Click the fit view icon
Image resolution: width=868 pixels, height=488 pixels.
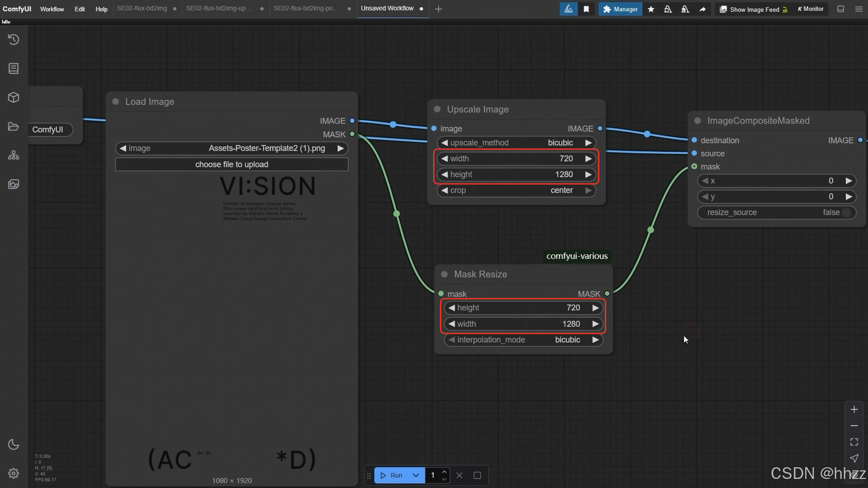point(854,442)
